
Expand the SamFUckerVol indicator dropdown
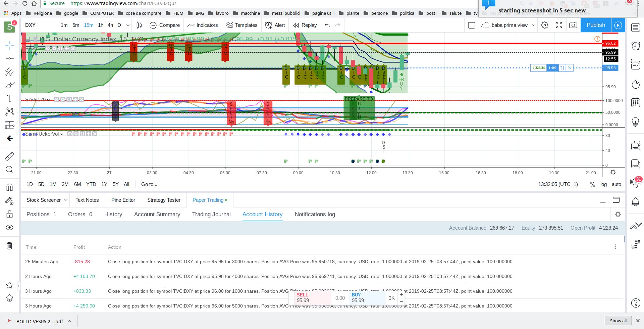tap(62, 134)
